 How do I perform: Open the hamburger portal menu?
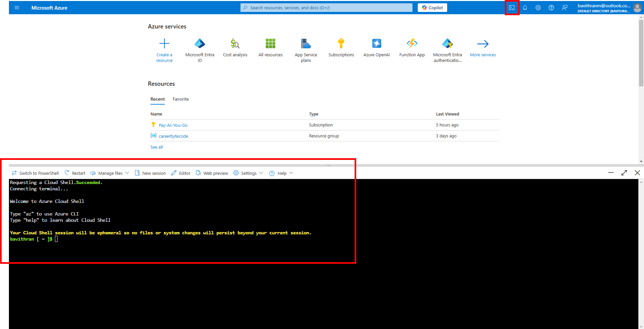coord(17,8)
